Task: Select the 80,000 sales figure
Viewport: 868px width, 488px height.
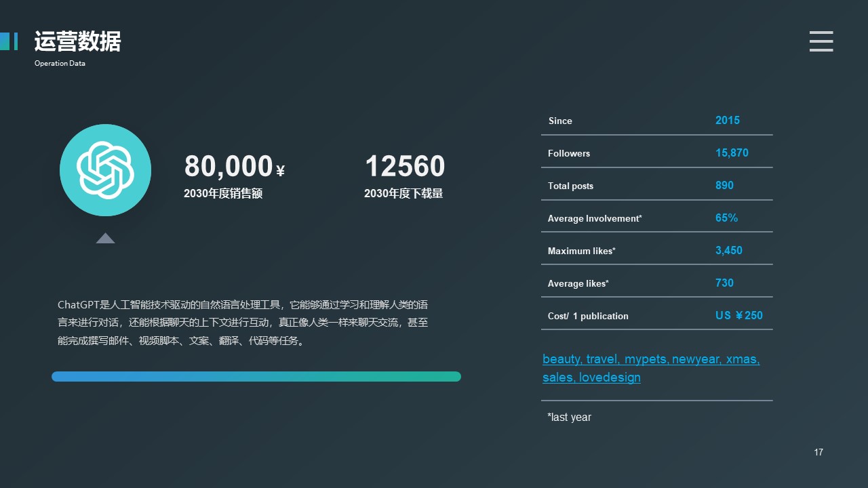Action: click(x=229, y=166)
